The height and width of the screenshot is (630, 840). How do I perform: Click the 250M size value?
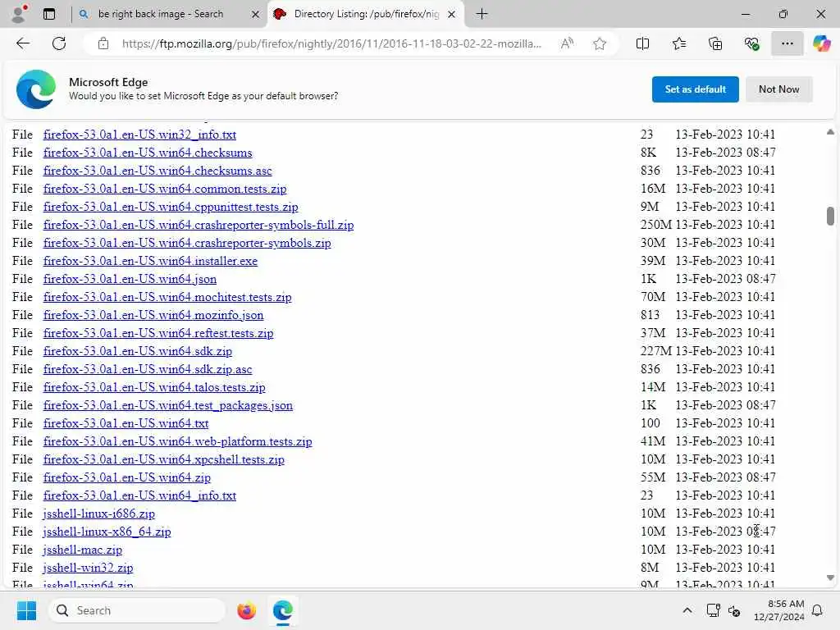click(655, 225)
